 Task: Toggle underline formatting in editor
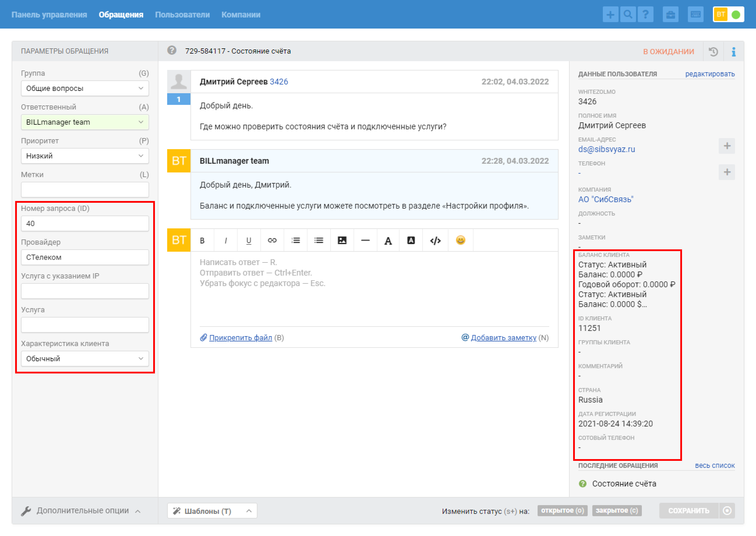coord(248,240)
